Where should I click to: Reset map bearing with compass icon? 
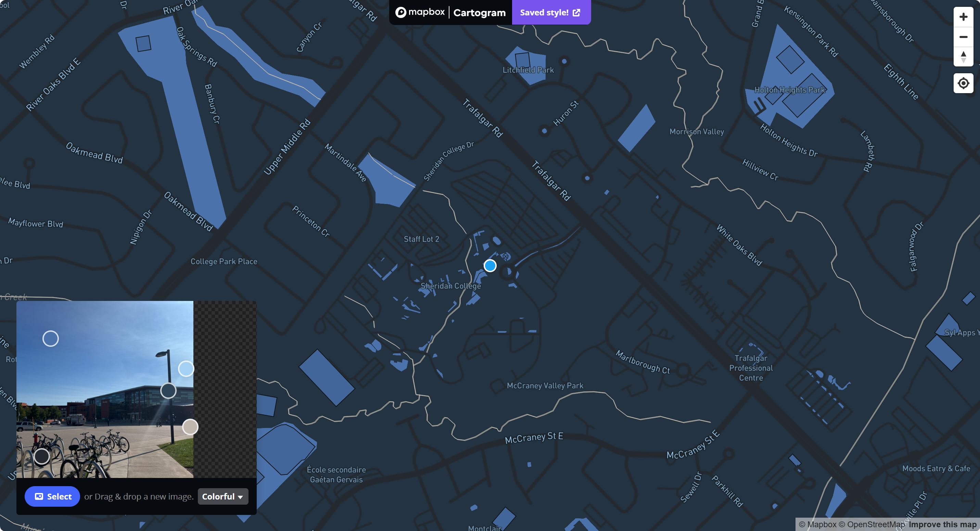[x=963, y=57]
